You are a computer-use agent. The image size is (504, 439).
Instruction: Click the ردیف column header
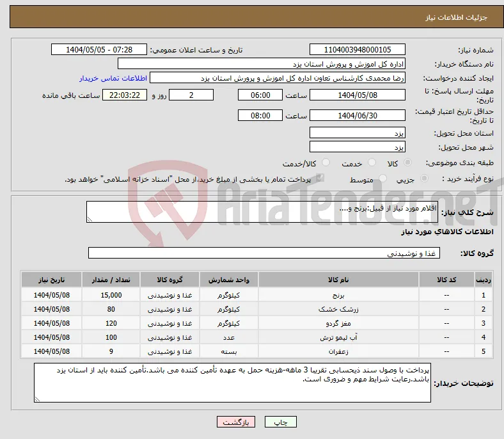pos(483,280)
